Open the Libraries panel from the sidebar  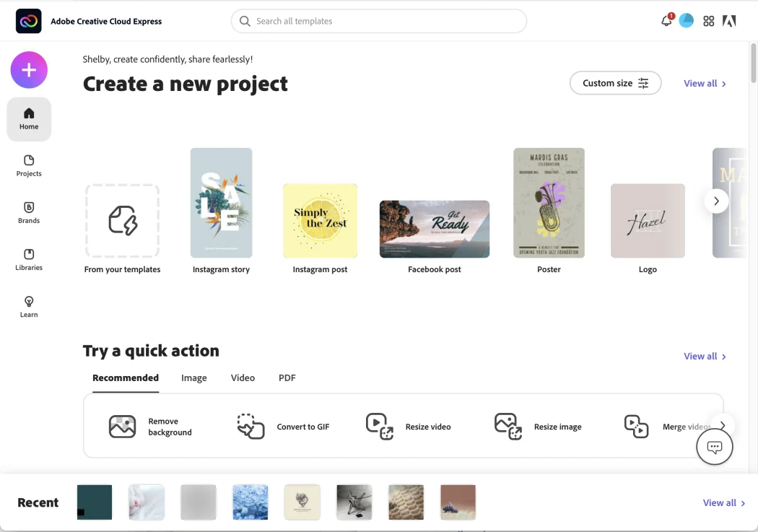point(28,258)
